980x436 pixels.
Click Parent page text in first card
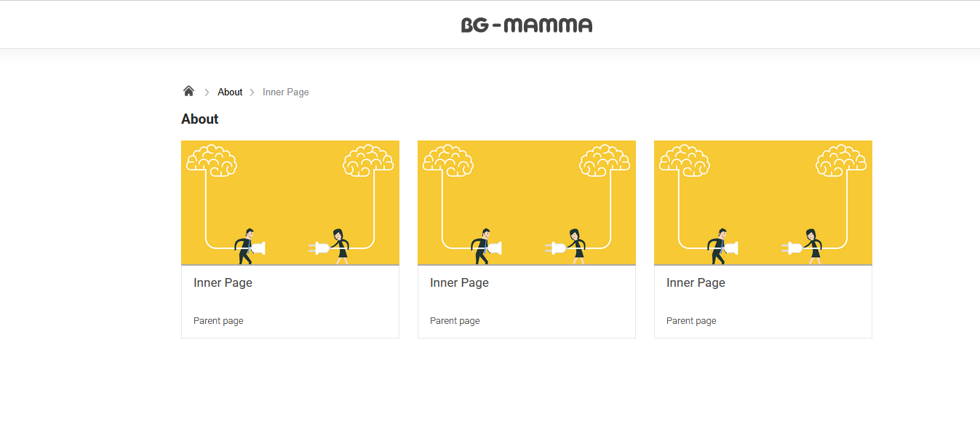point(218,321)
